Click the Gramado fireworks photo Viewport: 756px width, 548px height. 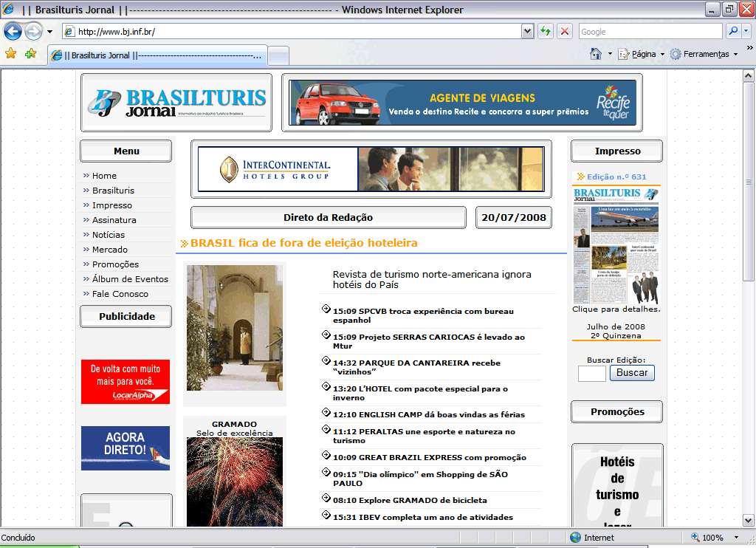235,482
